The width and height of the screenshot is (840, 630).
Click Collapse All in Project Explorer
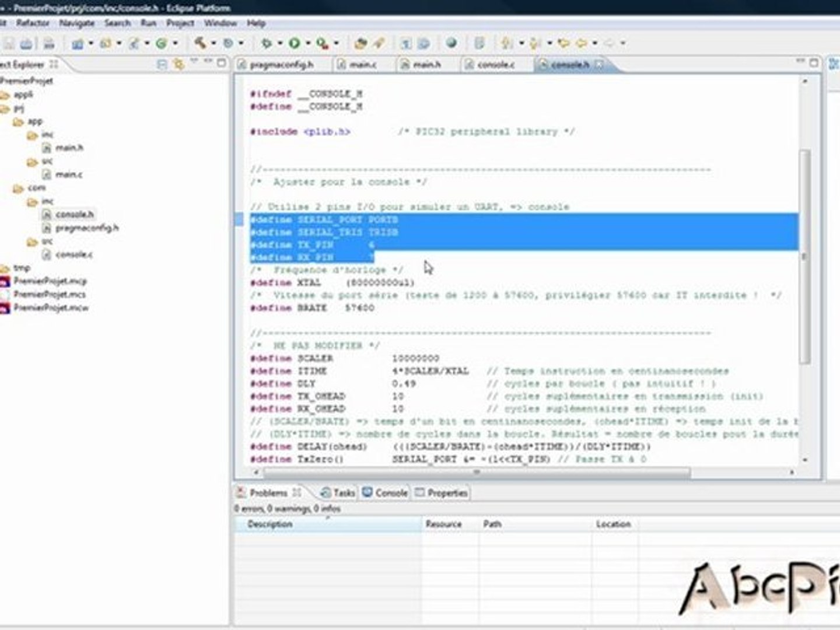pyautogui.click(x=163, y=64)
